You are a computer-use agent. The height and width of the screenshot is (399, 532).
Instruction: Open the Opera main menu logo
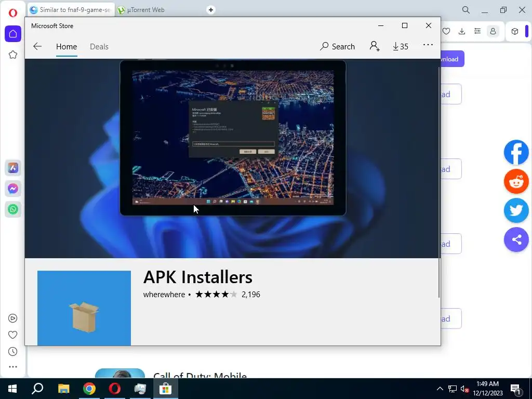[13, 13]
